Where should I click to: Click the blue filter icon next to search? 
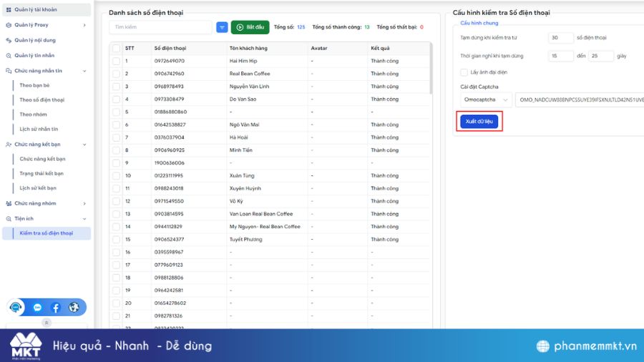[222, 27]
